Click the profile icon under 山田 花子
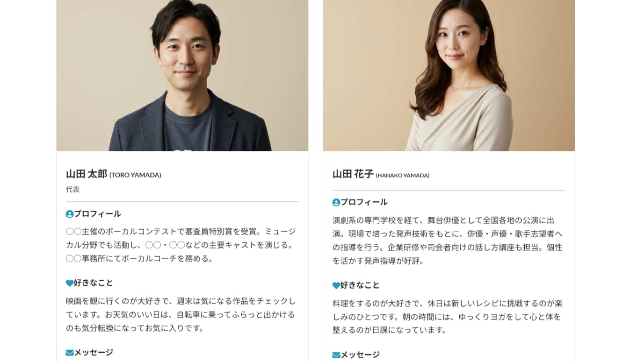Screen dimensions: 644x362 point(336,202)
